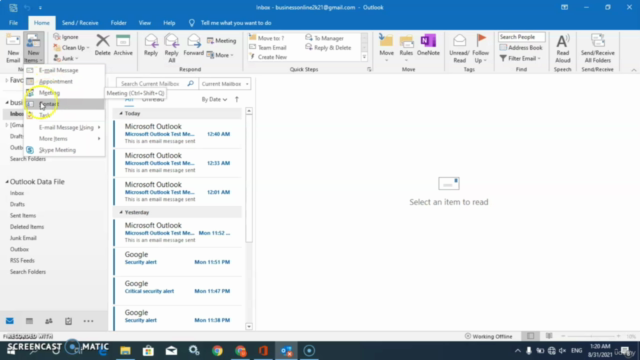Open the By Date sort dropdown
The height and width of the screenshot is (360, 640).
[214, 99]
